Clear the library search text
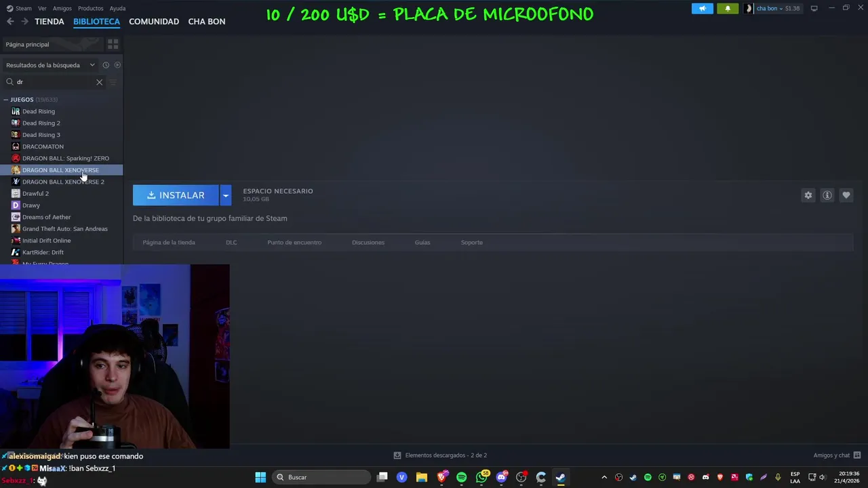 point(99,82)
